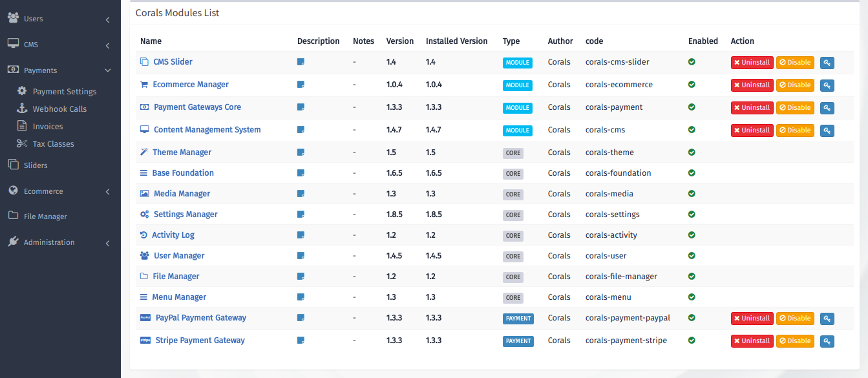Click the key button for Stripe Payment Gateway

(x=827, y=341)
